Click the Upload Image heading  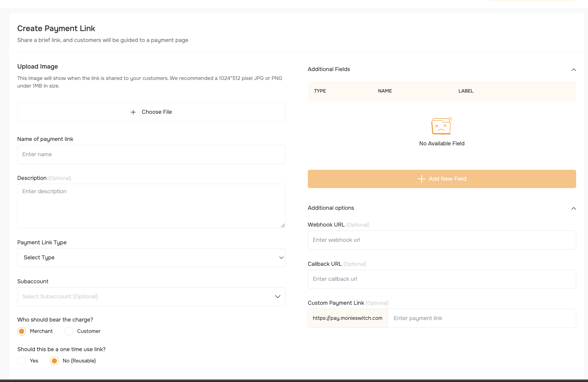pyautogui.click(x=37, y=67)
